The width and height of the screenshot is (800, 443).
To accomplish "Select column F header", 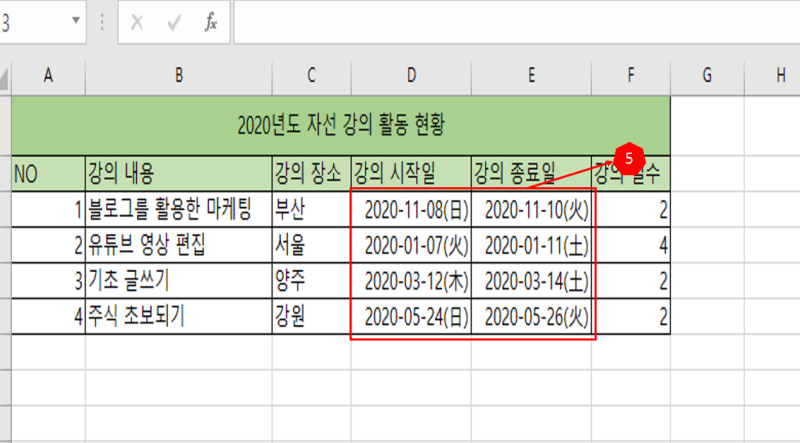I will (631, 76).
